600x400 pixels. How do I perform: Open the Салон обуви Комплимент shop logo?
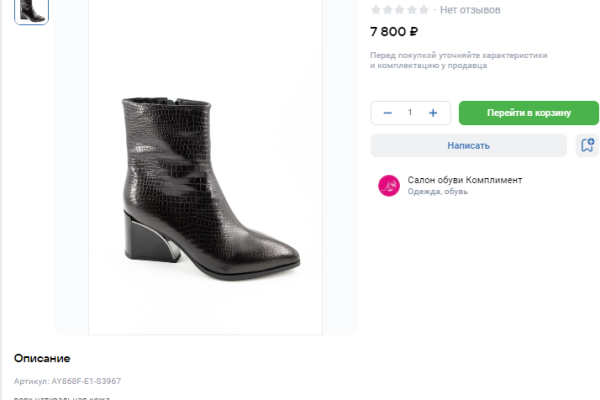click(388, 185)
